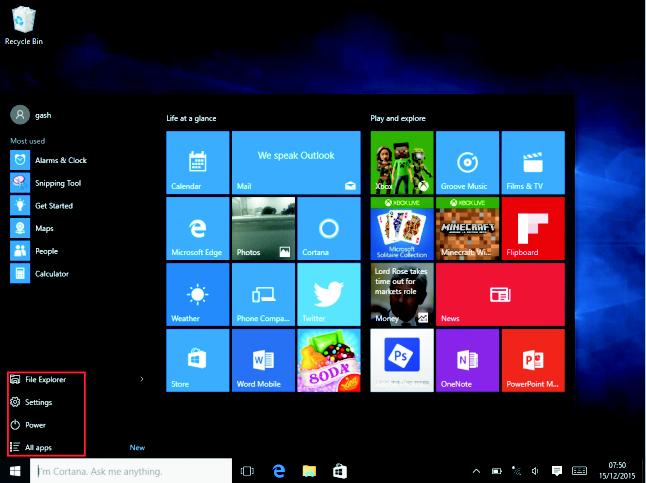The width and height of the screenshot is (646, 483).
Task: Launch the PowerPoint Mobile tile
Action: click(x=533, y=360)
